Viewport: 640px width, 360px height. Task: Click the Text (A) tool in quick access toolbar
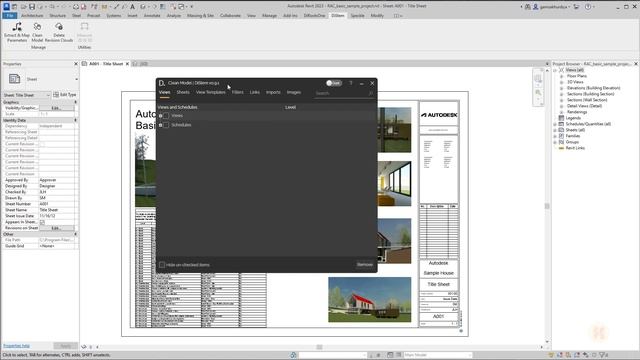[132, 7]
